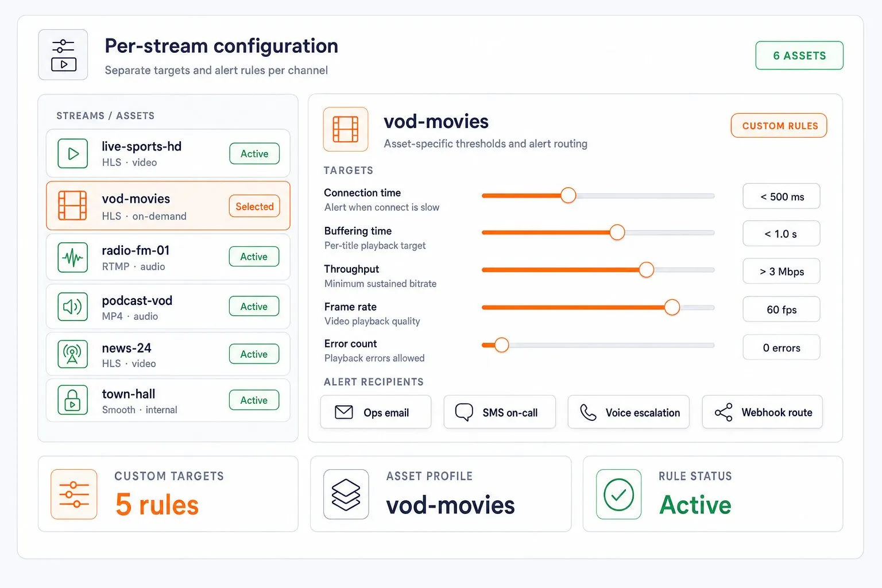Click the TARGETS section label
882x588 pixels.
click(x=349, y=171)
